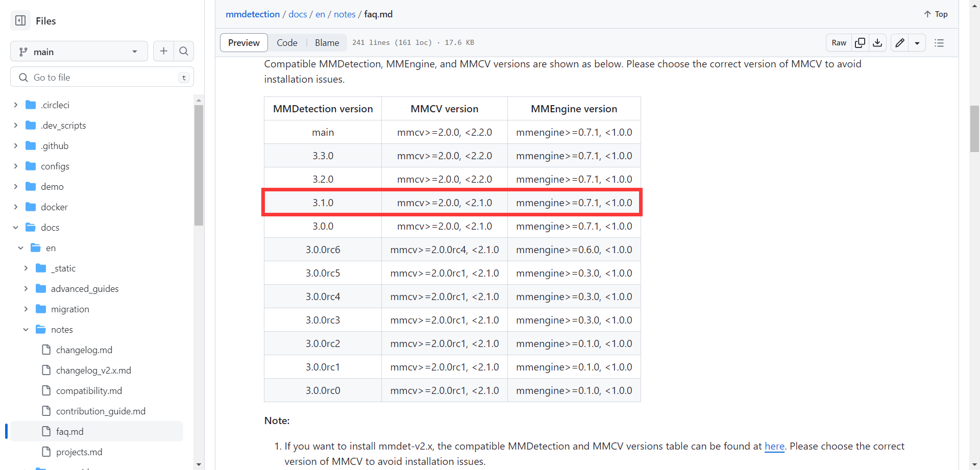
Task: Click the advanced_guides folder icon
Action: 41,288
